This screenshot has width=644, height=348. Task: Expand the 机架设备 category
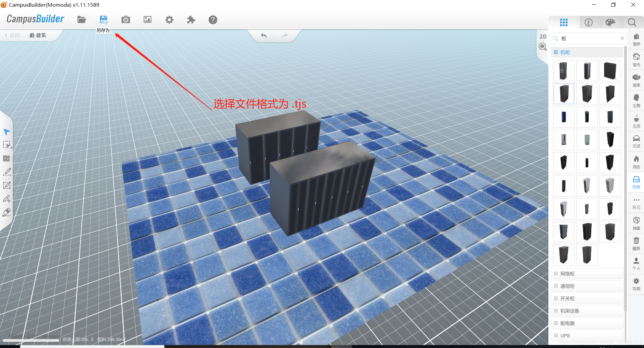click(x=587, y=311)
